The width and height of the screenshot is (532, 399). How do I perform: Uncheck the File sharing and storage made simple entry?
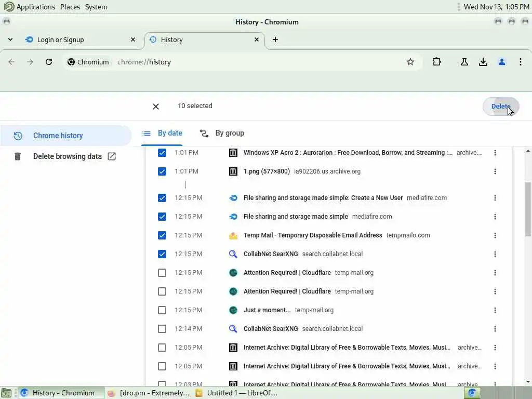(x=162, y=217)
